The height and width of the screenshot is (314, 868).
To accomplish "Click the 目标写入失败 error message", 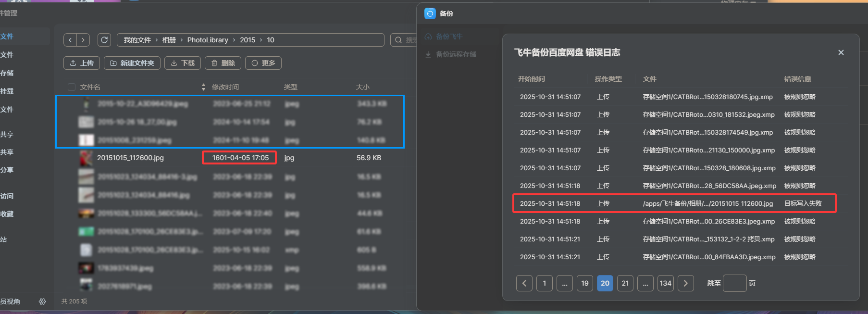I will coord(803,203).
